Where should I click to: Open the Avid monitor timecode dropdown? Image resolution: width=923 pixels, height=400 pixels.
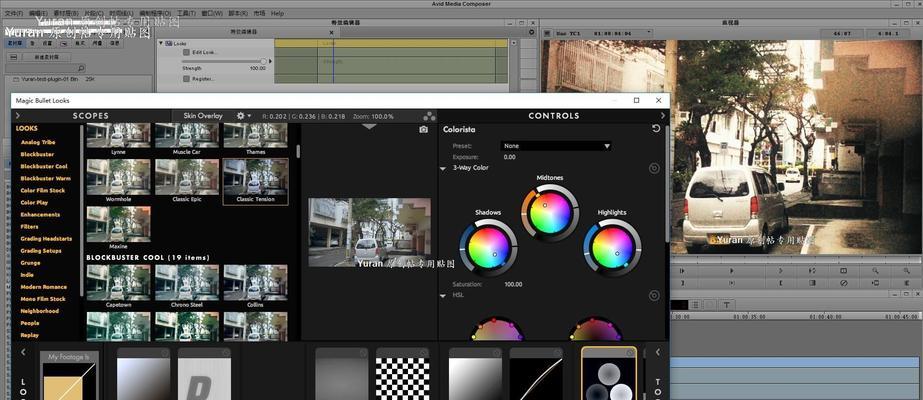pyautogui.click(x=649, y=34)
